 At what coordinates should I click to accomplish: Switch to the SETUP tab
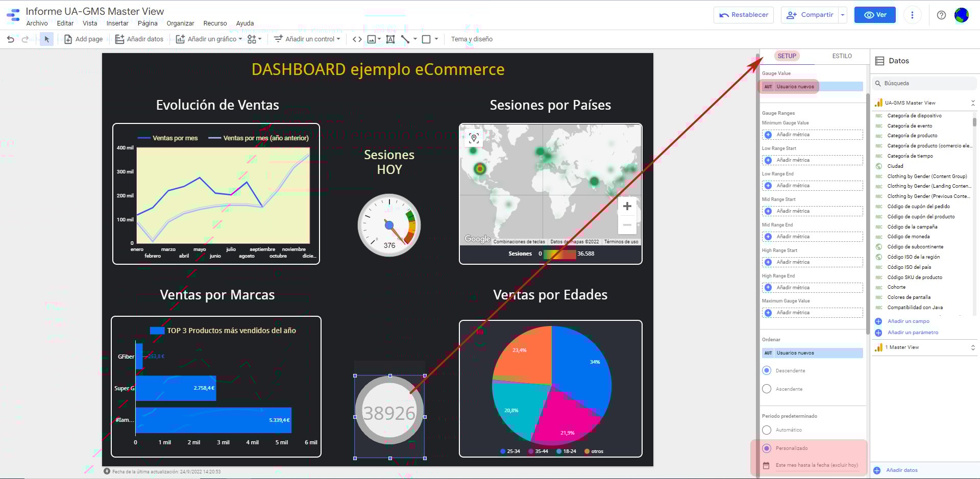(787, 56)
